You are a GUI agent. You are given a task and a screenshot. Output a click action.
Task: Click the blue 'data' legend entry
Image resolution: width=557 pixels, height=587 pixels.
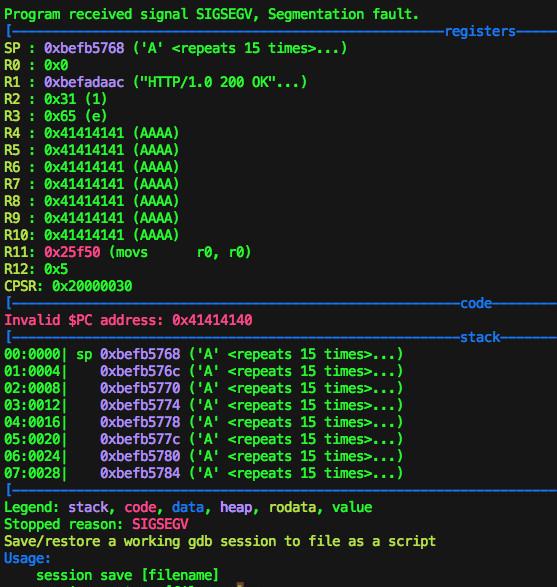(188, 507)
